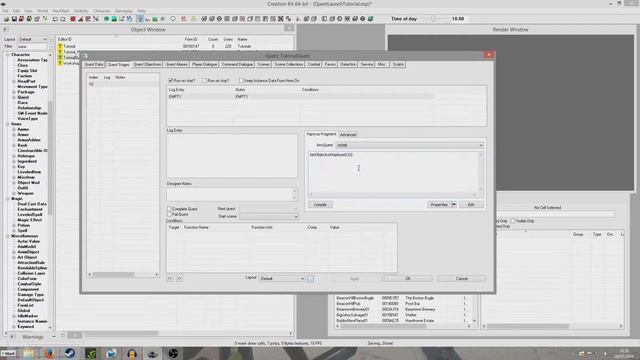640x360 pixels.
Task: Open the kmyQuest dropdown set to NONE
Action: click(x=409, y=145)
